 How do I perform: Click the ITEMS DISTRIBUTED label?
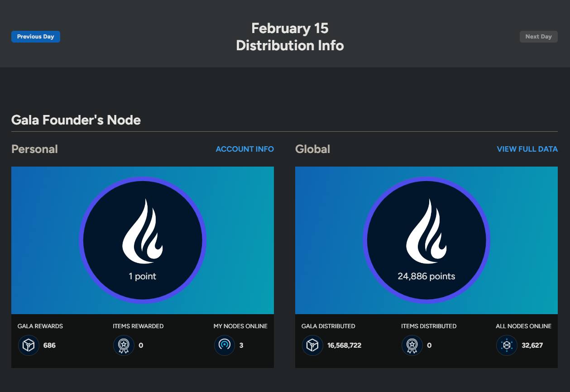429,326
